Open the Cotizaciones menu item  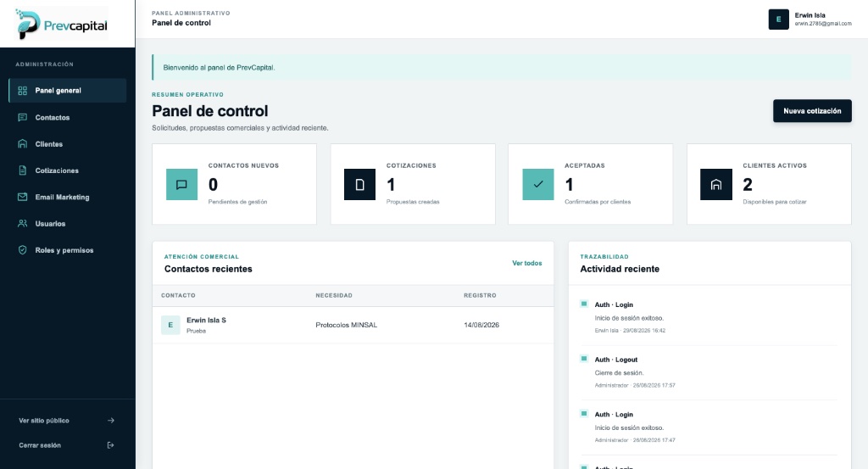click(68, 170)
